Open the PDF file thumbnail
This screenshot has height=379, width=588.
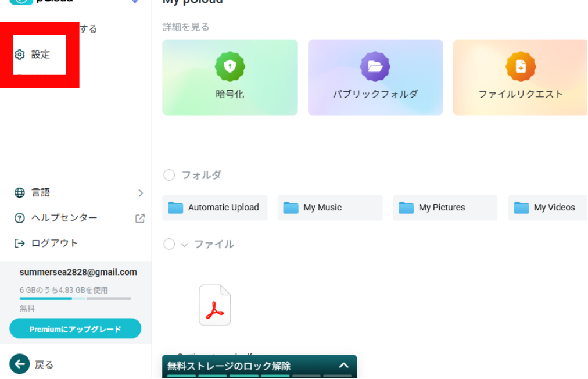click(214, 305)
